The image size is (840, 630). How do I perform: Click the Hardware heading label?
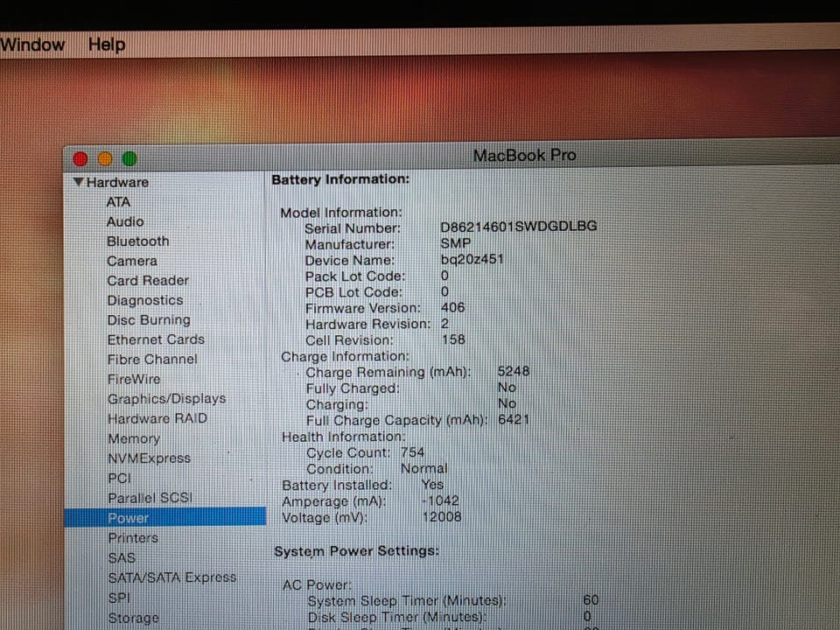click(117, 182)
